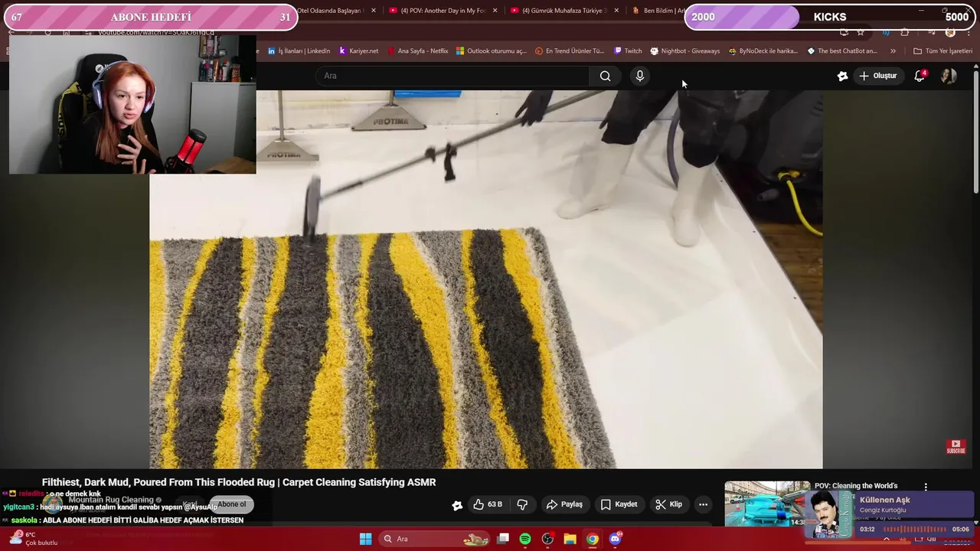
Task: Open 'ByNoDeck ile harika' bookmark
Action: coord(763,51)
